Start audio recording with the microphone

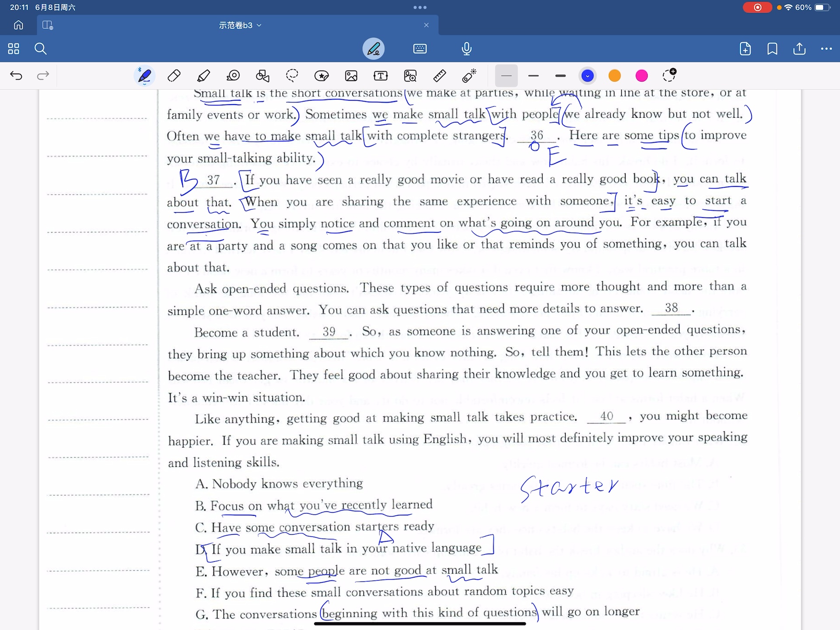(x=466, y=49)
